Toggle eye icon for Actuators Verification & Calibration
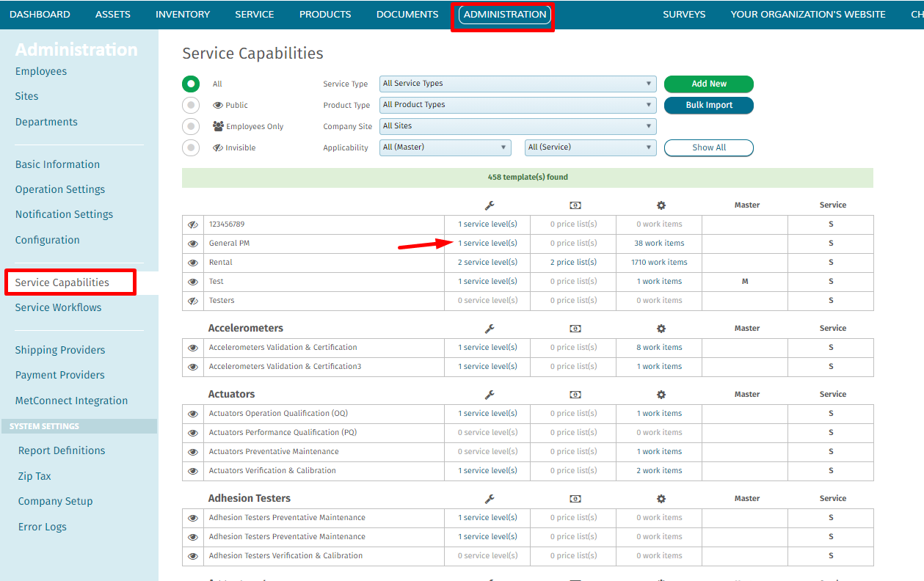The image size is (924, 581). point(193,471)
